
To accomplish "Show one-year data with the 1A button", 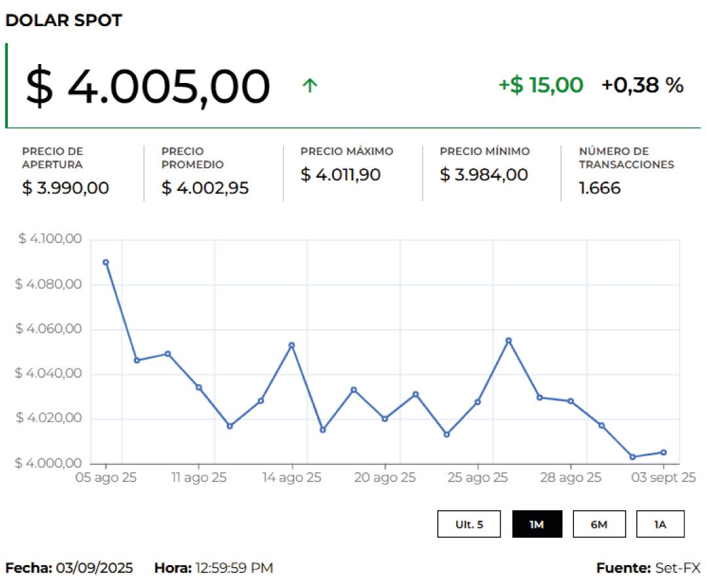I will coord(660,524).
